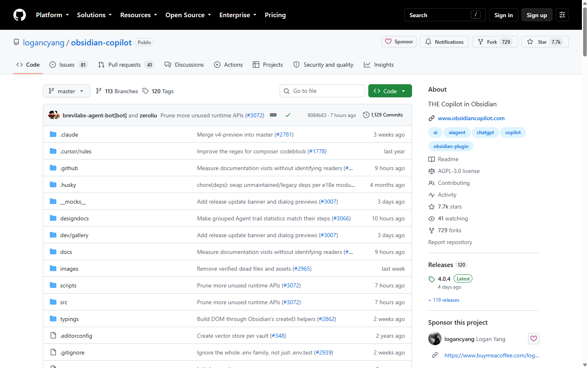The width and height of the screenshot is (588, 368).
Task: Click the Search field in header
Action: tap(445, 15)
